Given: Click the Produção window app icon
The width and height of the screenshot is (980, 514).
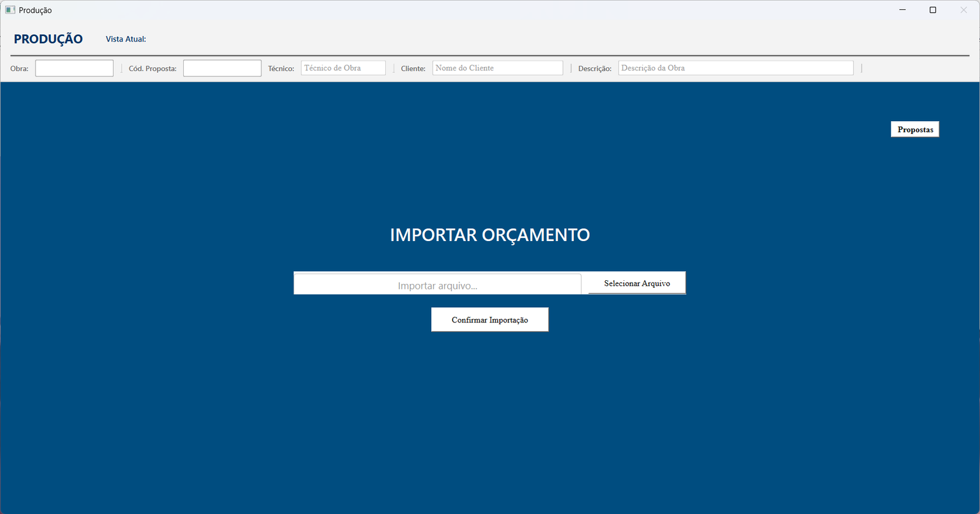Looking at the screenshot, I should click(x=10, y=10).
